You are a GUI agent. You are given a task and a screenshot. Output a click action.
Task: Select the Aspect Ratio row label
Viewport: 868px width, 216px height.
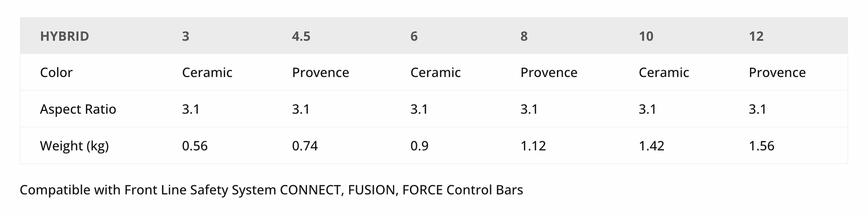[78, 109]
